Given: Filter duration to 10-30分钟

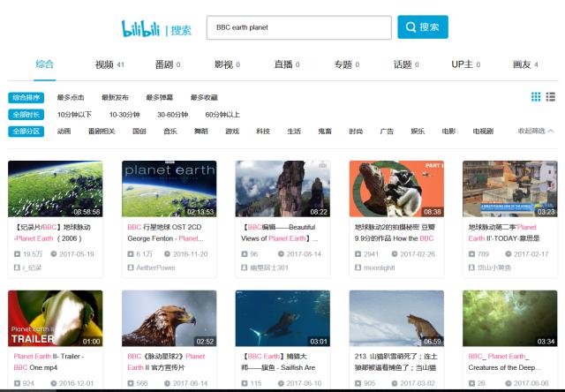Looking at the screenshot, I should point(124,115).
